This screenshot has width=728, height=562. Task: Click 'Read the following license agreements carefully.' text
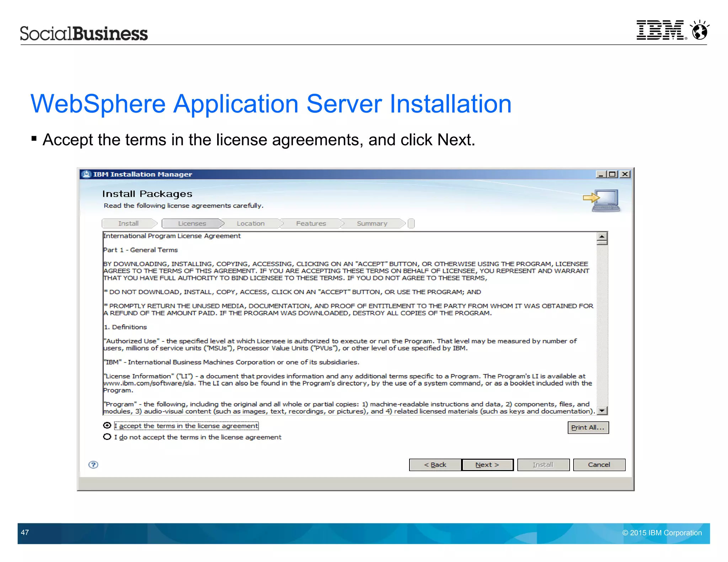coord(183,206)
